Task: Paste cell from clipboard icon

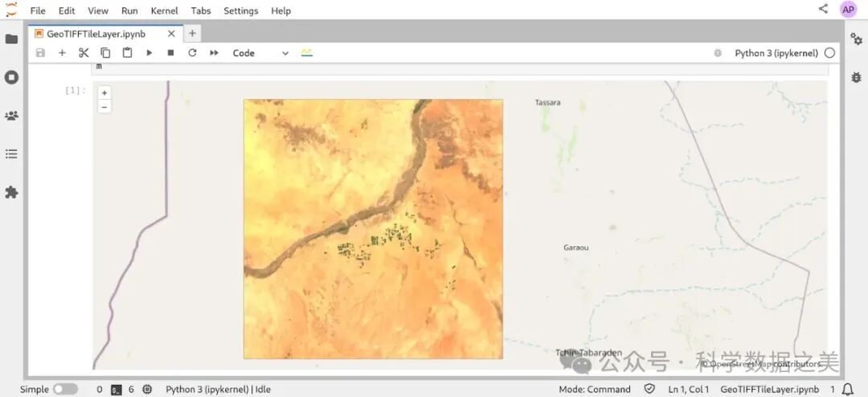Action: click(x=127, y=53)
